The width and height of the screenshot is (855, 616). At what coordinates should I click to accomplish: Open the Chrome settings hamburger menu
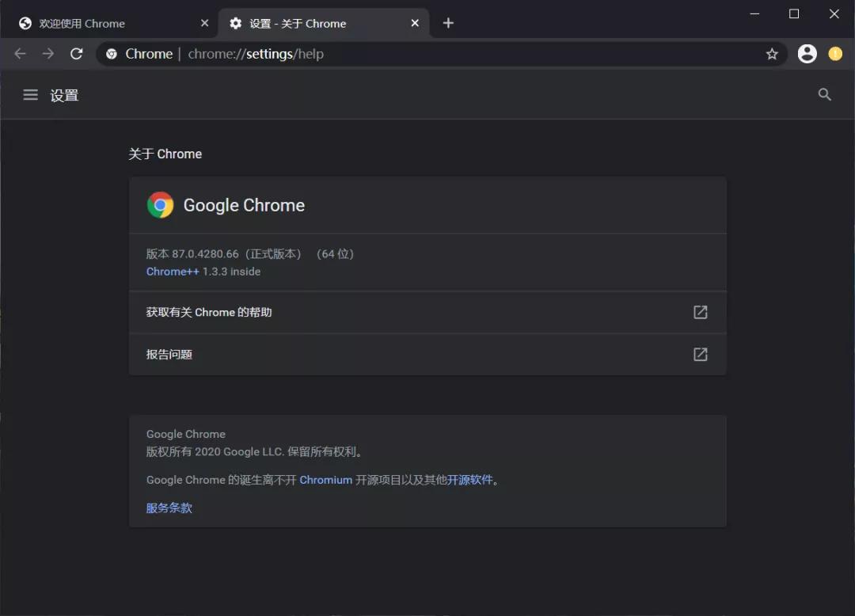(30, 95)
